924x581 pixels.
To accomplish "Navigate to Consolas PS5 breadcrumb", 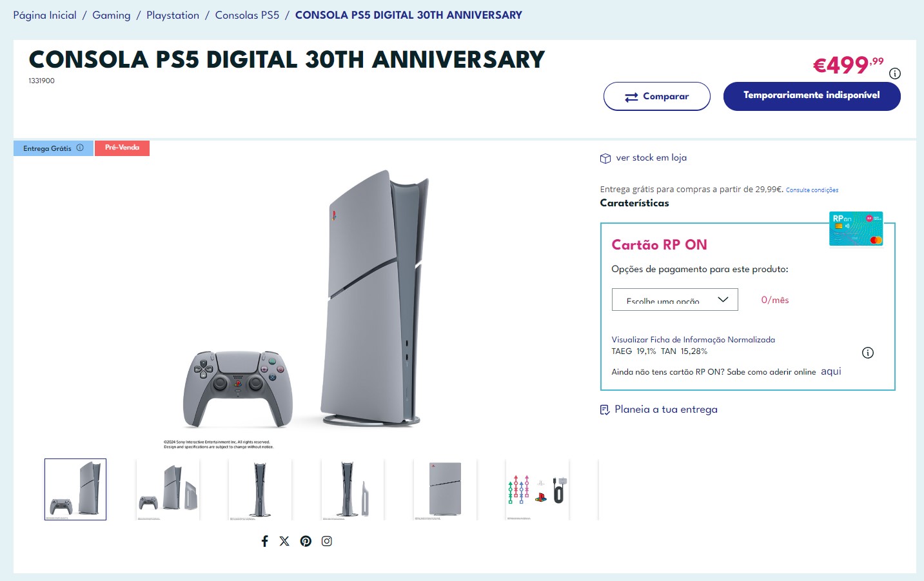I will (247, 15).
